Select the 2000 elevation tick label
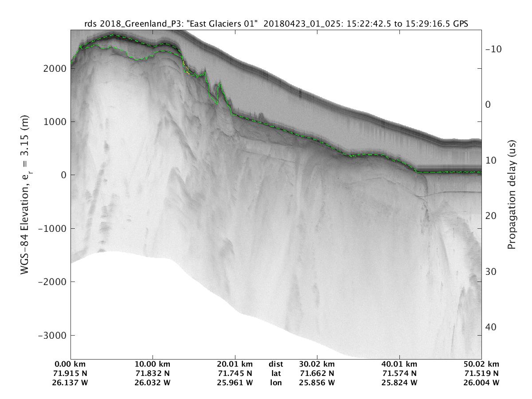 [x=55, y=69]
